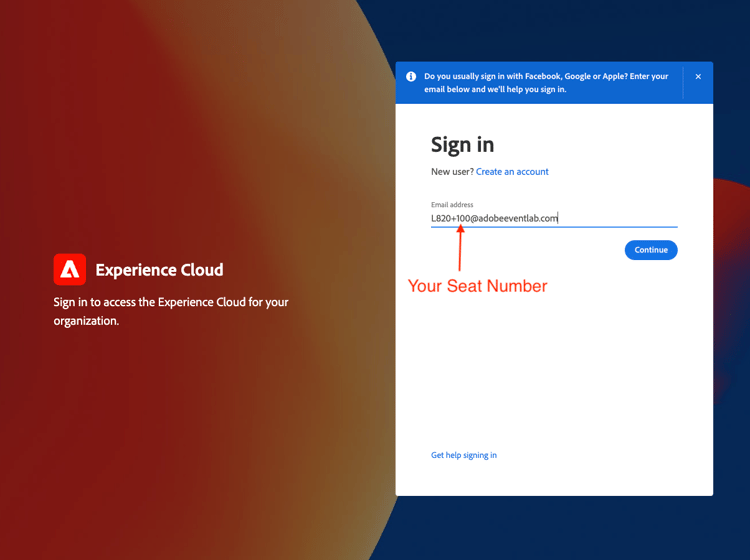Click the 'Email address' field label
The height and width of the screenshot is (560, 750).
click(x=452, y=205)
